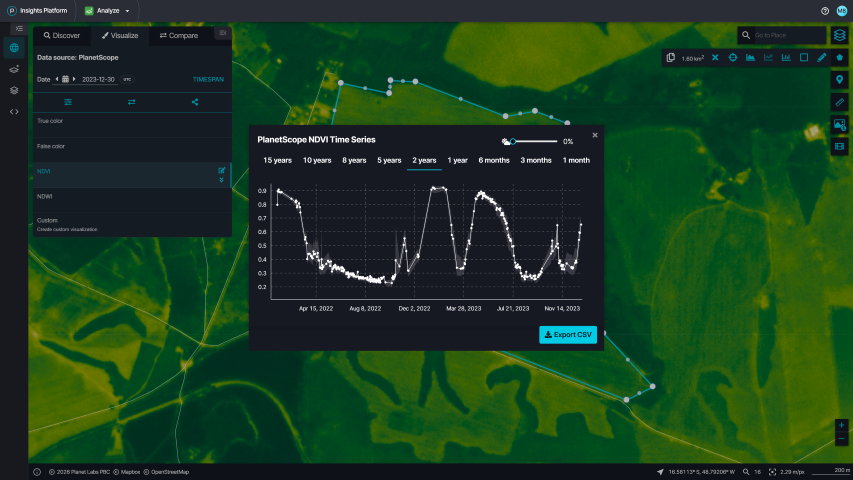The width and height of the screenshot is (853, 480).
Task: Open the bar chart histogram tool
Action: click(x=786, y=58)
